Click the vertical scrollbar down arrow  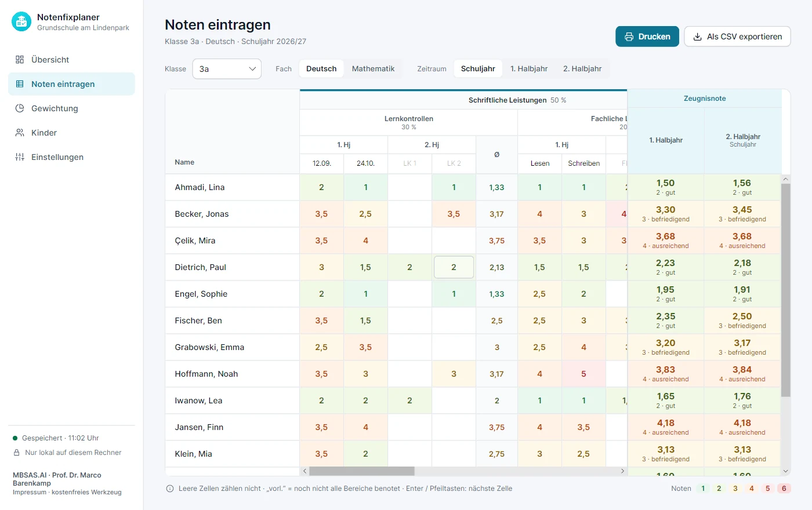(786, 471)
